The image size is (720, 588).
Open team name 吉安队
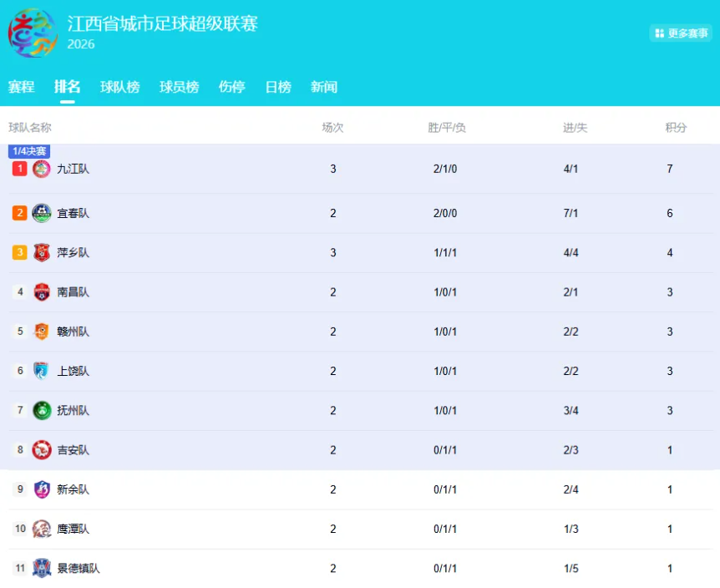pos(73,450)
